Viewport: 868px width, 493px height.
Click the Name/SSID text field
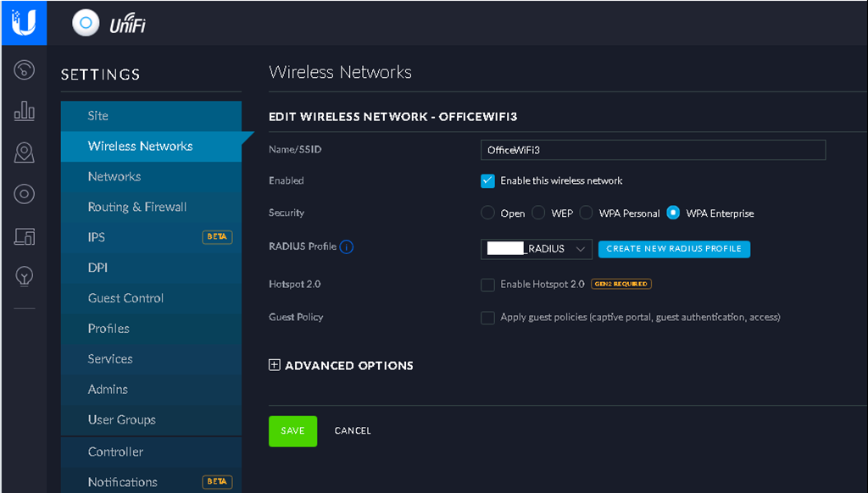pos(653,150)
